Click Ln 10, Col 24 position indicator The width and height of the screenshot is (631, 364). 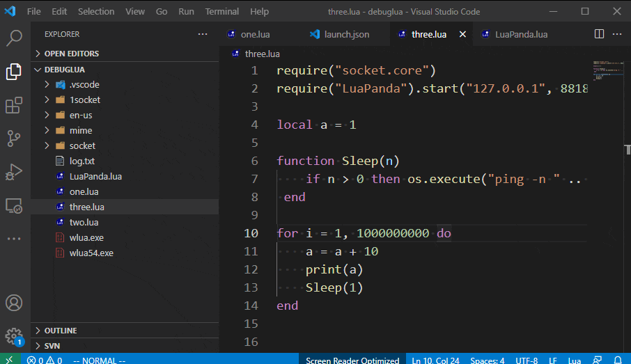[435, 360]
